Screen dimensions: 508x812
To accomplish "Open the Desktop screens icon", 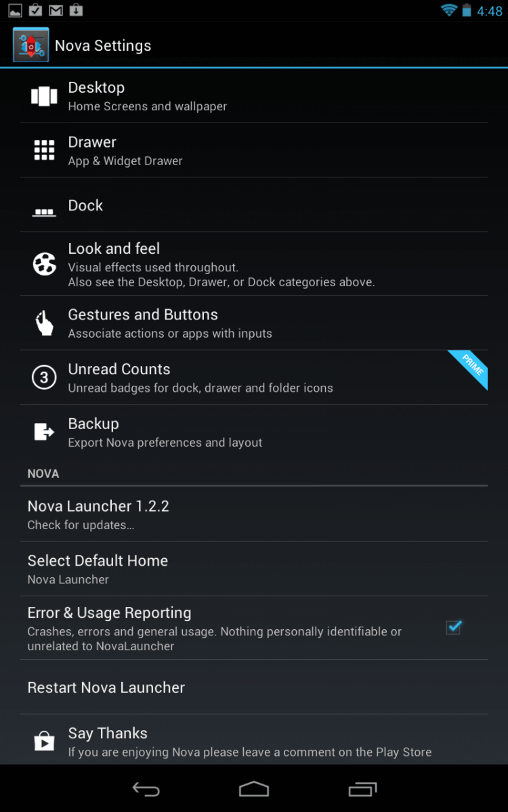I will [x=44, y=95].
